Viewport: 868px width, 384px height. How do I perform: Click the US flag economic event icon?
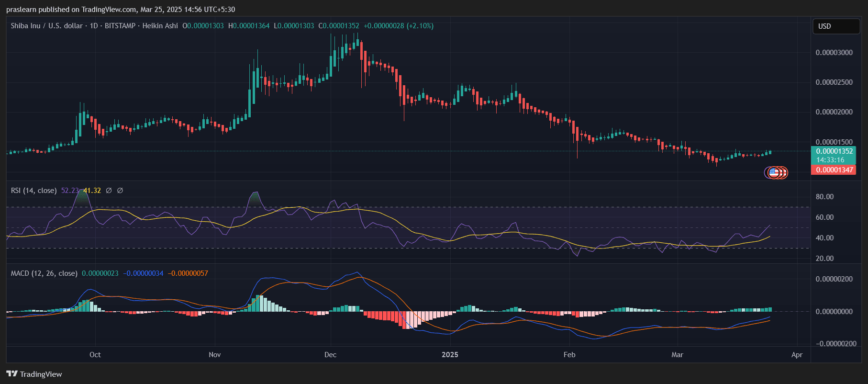[773, 172]
